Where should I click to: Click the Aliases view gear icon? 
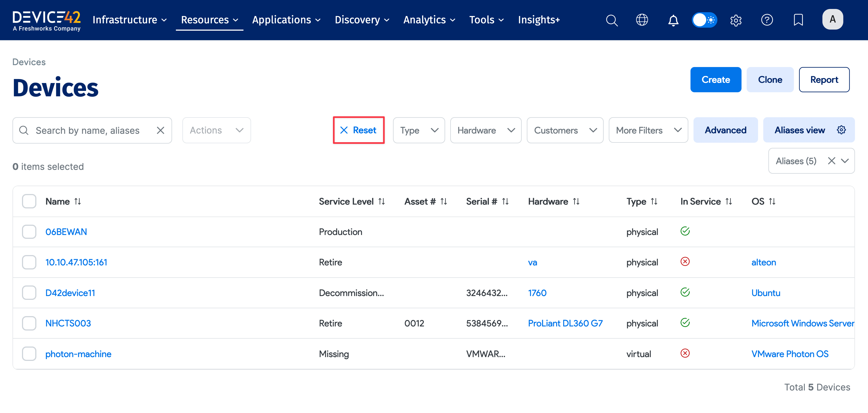click(841, 130)
